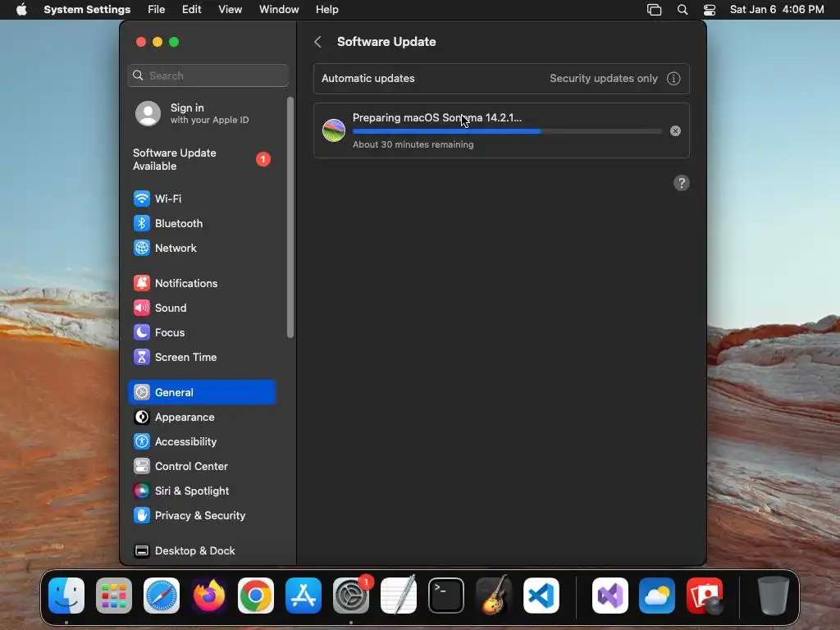
Task: Click System Settings icon in Dock
Action: click(x=350, y=596)
